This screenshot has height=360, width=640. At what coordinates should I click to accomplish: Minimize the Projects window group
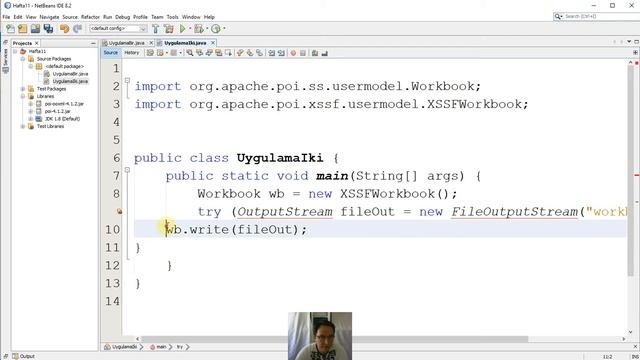[93, 43]
